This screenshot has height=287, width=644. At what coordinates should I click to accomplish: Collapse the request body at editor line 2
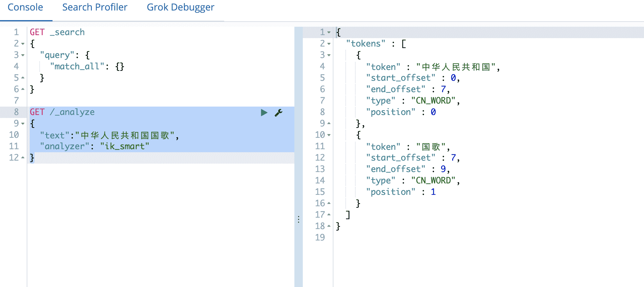click(x=23, y=44)
